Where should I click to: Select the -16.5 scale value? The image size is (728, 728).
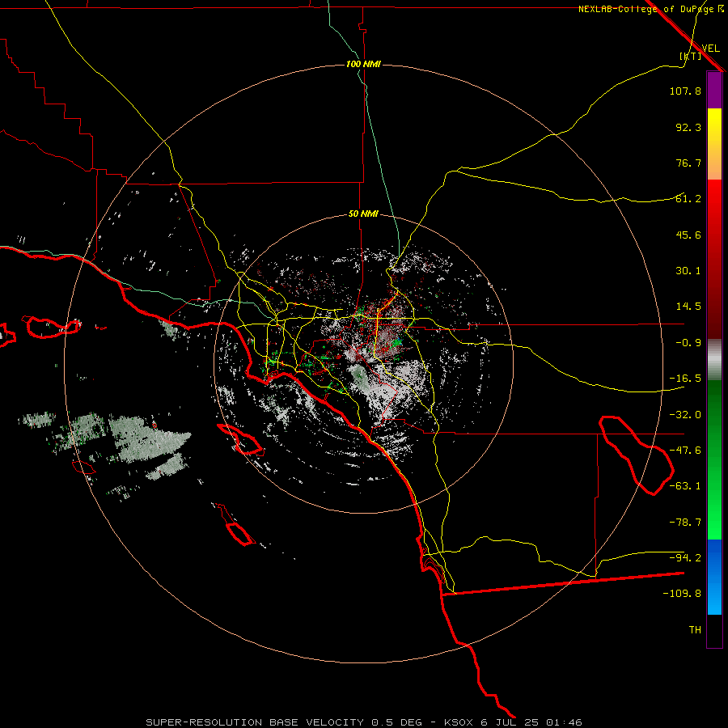685,379
